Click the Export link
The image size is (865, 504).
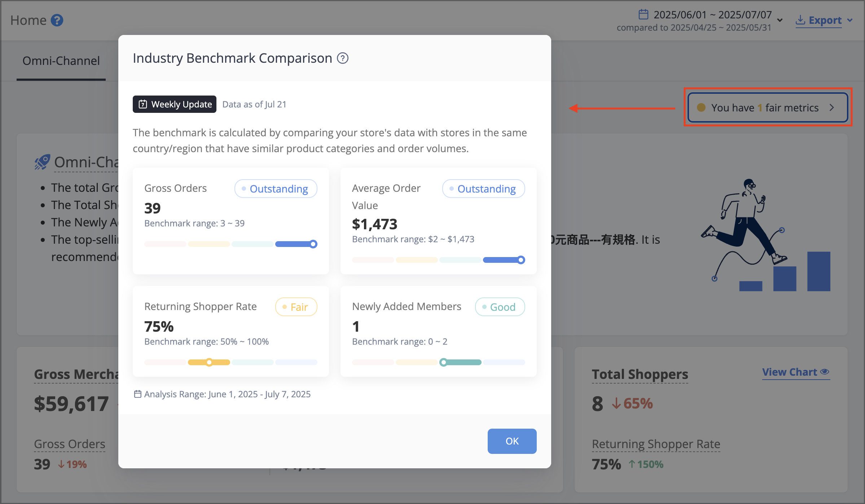click(825, 20)
